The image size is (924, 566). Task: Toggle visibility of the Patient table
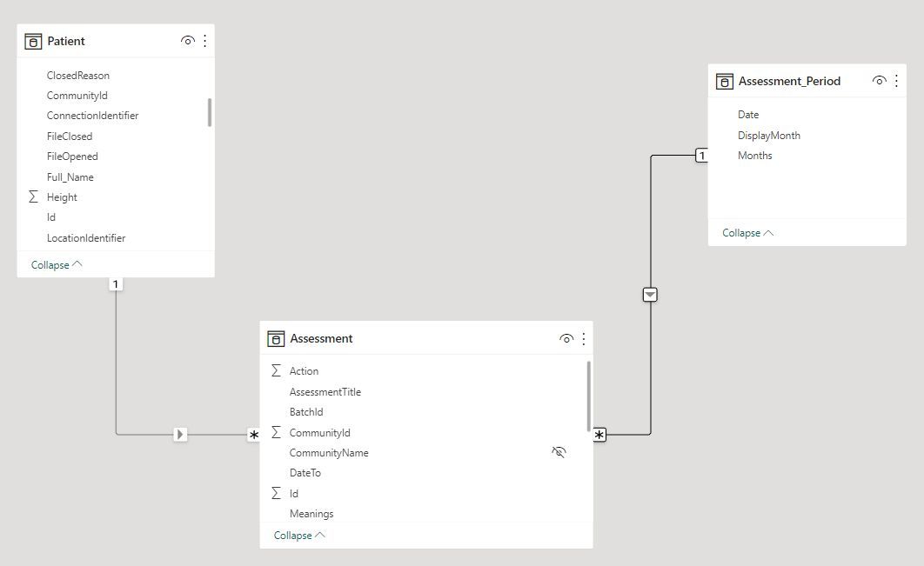coord(187,41)
